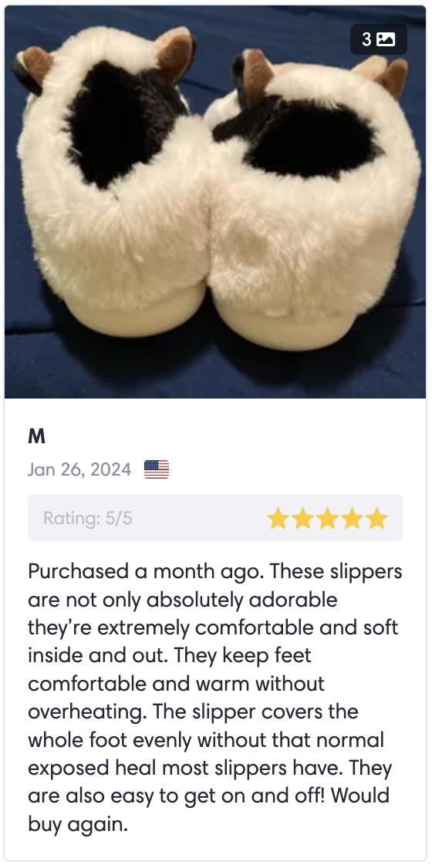Click the line mentioning exposed heal

[x=210, y=769]
